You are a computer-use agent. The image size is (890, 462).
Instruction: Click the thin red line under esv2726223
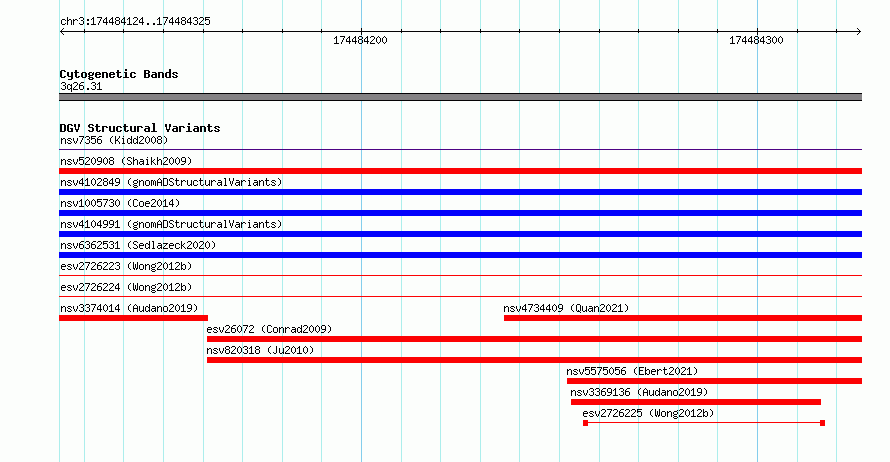460,276
